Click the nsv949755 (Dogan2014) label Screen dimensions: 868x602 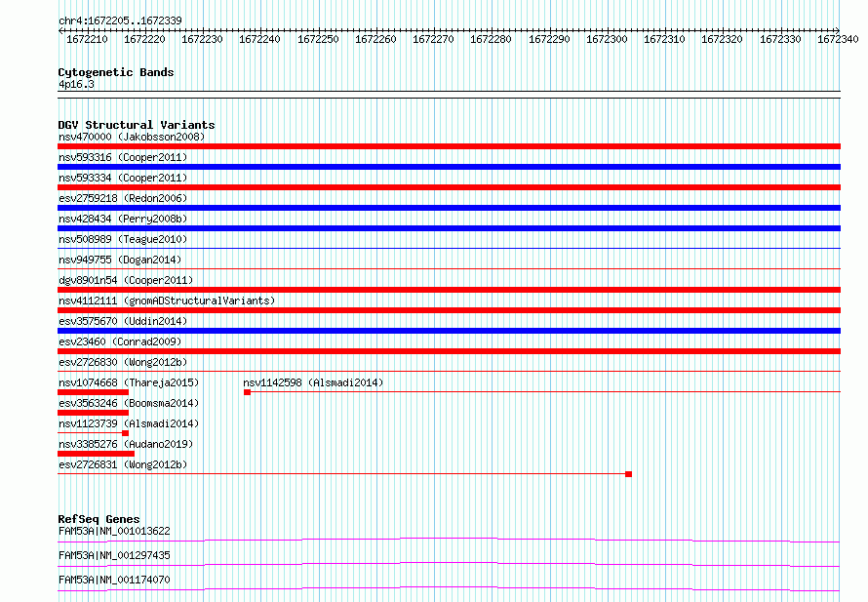120,260
